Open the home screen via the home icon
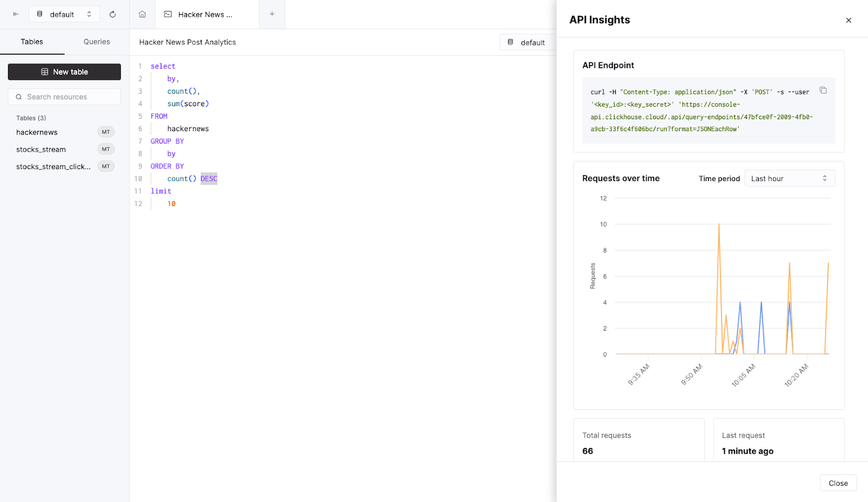This screenshot has width=868, height=502. (x=142, y=14)
